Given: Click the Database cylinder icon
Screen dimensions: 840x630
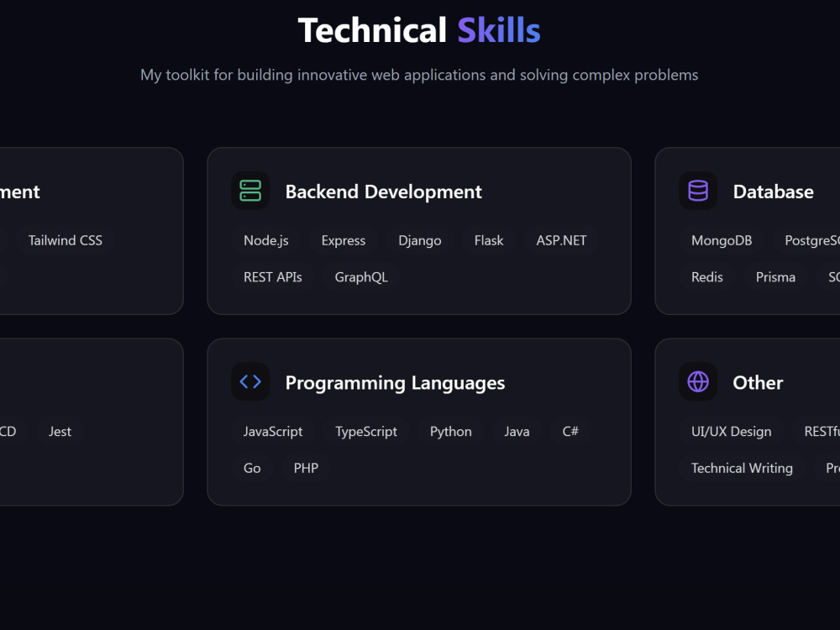Looking at the screenshot, I should tap(698, 191).
